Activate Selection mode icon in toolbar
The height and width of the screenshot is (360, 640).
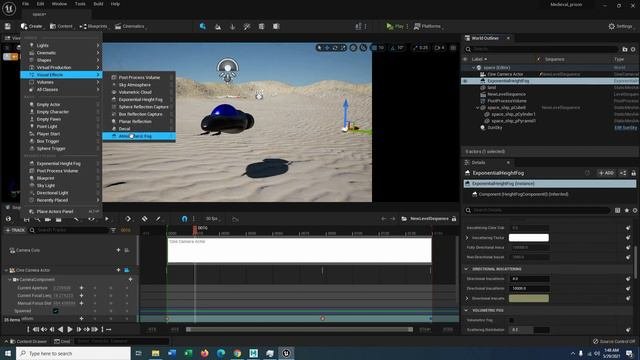[203, 26]
